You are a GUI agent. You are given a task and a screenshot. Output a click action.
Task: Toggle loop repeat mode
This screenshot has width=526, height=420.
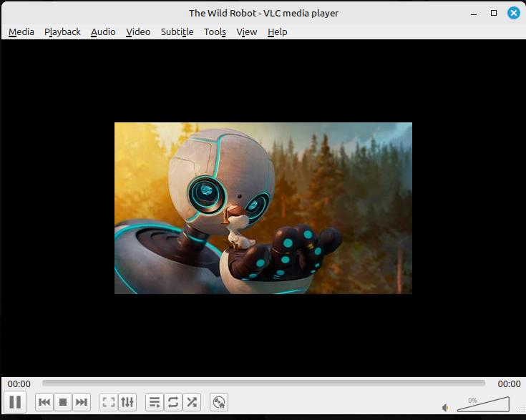point(173,402)
